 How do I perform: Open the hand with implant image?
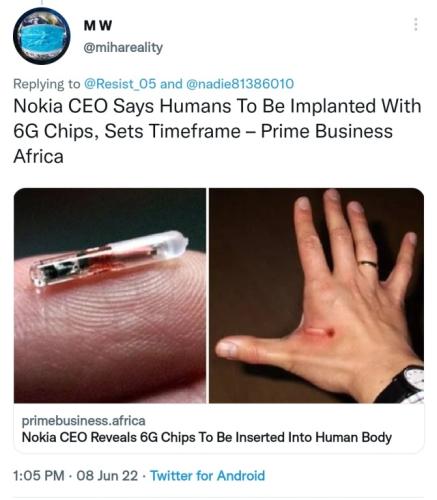point(316,295)
